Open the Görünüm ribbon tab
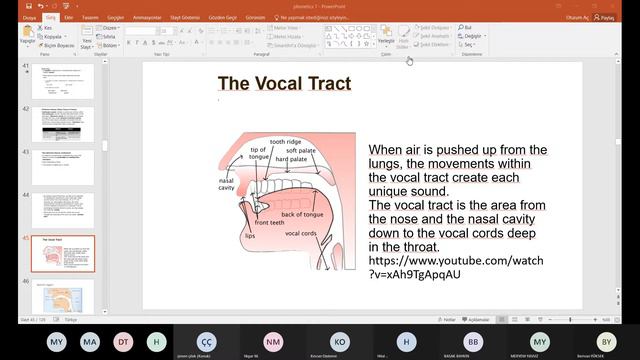This screenshot has height=360, width=640. click(x=256, y=18)
